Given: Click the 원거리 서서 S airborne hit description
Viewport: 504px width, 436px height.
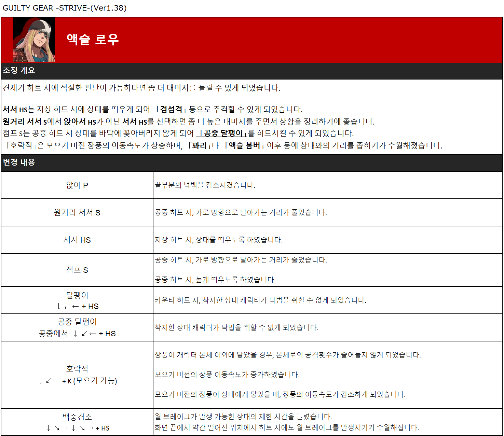Looking at the screenshot, I should point(241,213).
